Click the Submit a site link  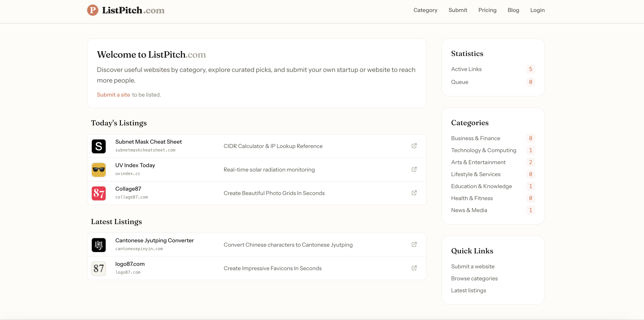(x=113, y=95)
